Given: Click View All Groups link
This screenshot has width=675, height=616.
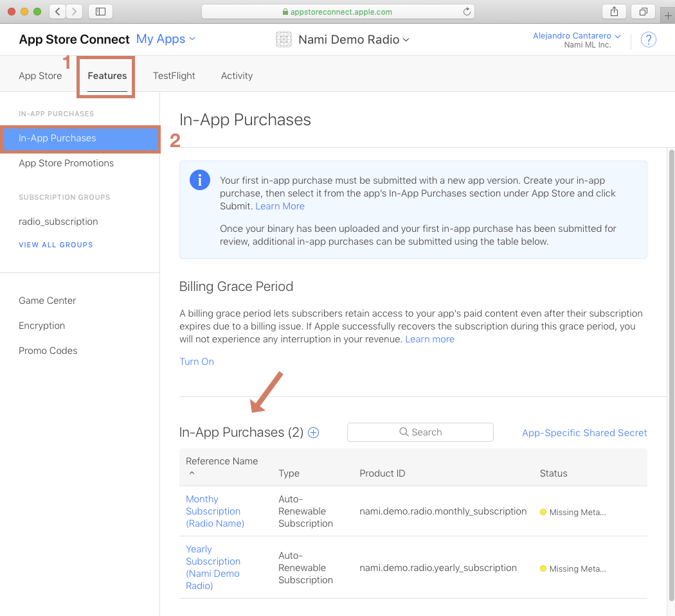Looking at the screenshot, I should tap(56, 245).
